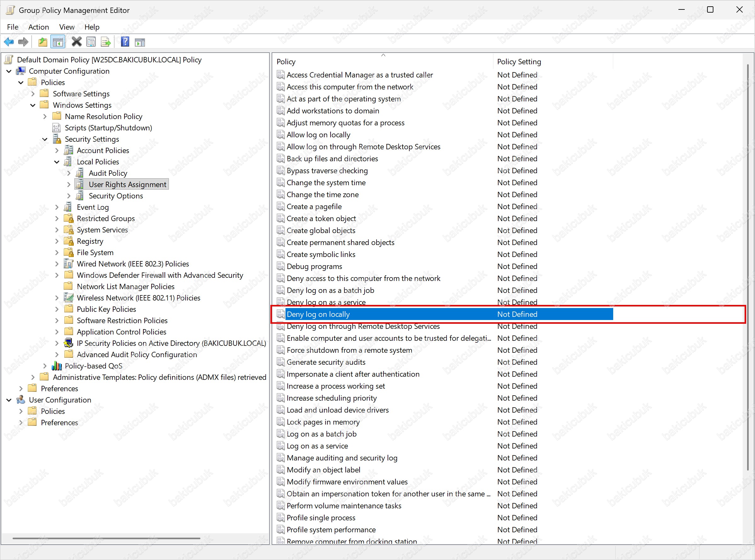The height and width of the screenshot is (560, 755).
Task: Click the policy icon beside Allow log on locally
Action: click(x=280, y=134)
